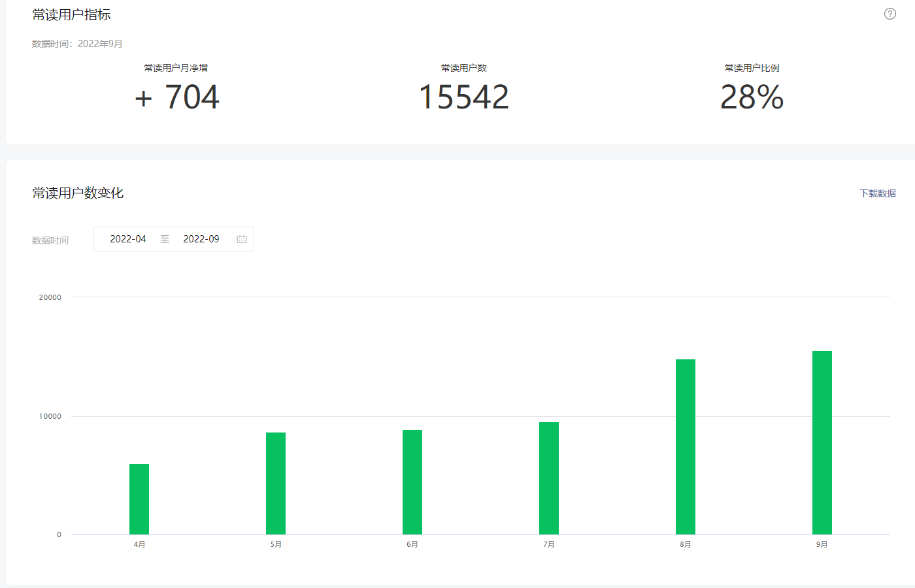This screenshot has width=915, height=588.
Task: Click the 数据时间：2022年9月 text
Action: (77, 44)
